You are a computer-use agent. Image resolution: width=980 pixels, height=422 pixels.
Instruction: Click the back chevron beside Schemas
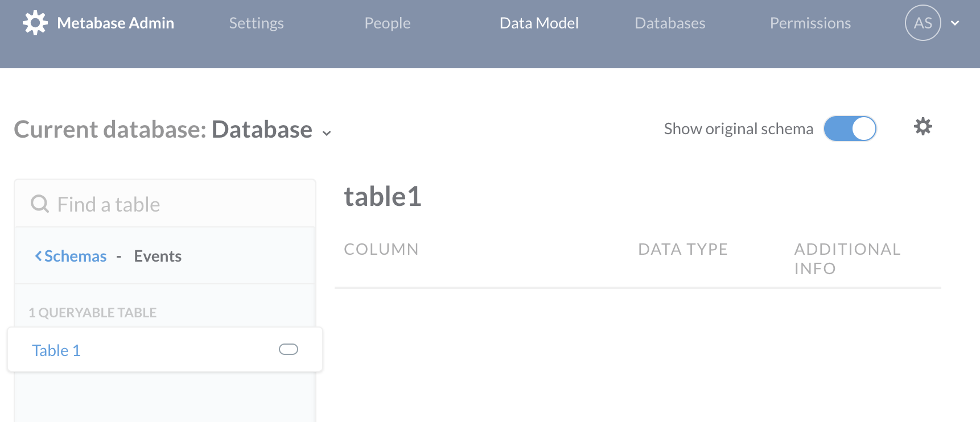coord(38,256)
